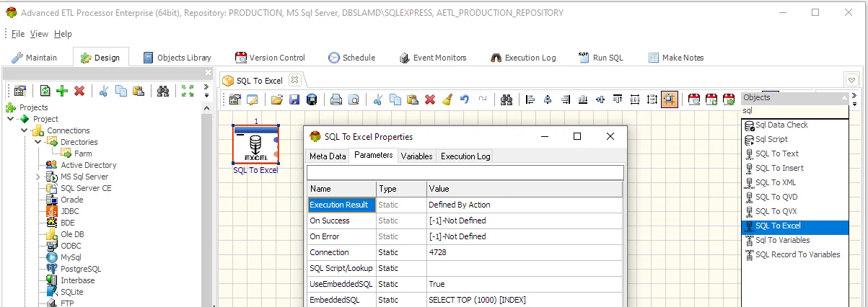Switch to Variables tab in properties dialog
This screenshot has height=307, width=868.
click(416, 156)
